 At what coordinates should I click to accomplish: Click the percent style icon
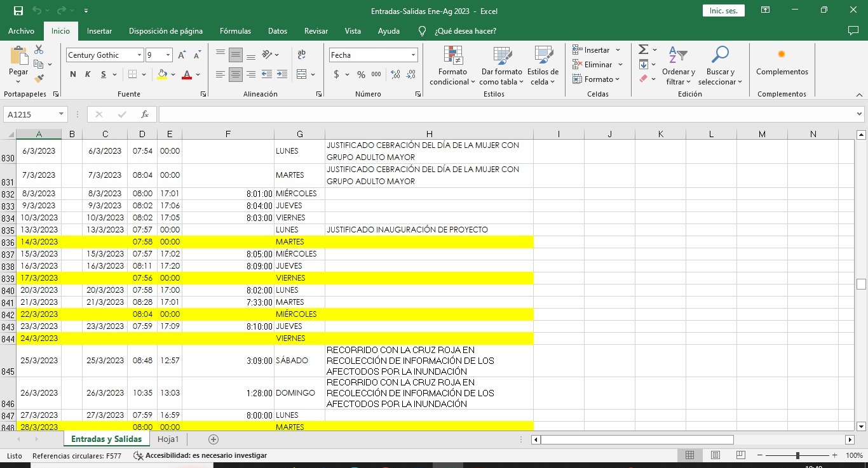coord(361,74)
